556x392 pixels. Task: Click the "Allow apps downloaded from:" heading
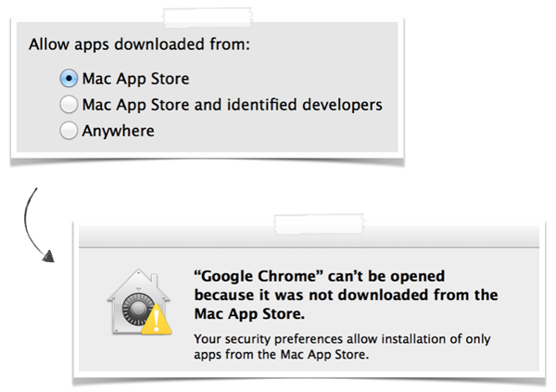(x=139, y=44)
